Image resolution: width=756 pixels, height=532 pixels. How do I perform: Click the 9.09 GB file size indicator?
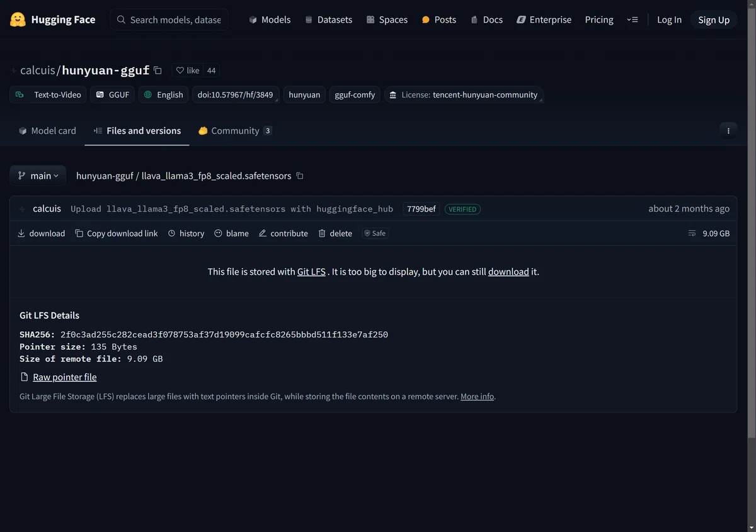pos(709,233)
